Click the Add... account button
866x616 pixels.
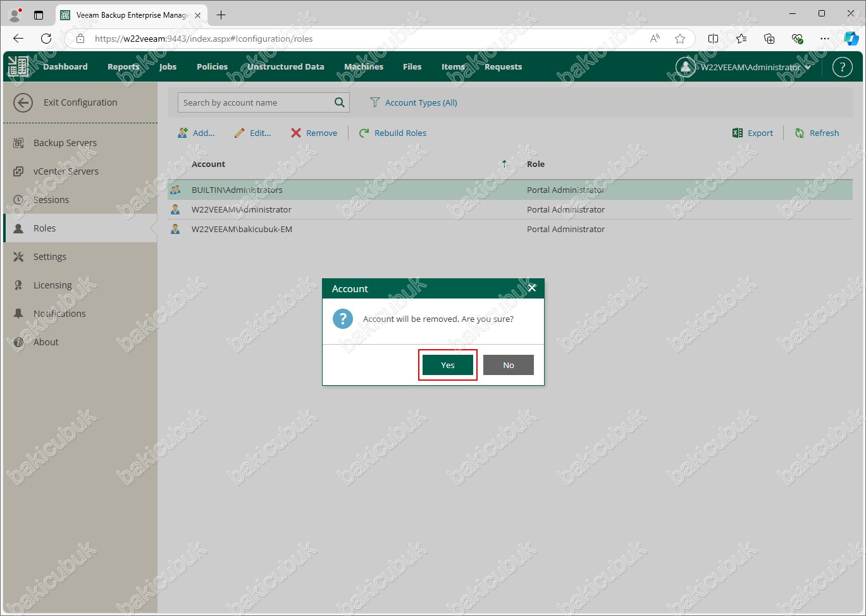[196, 133]
